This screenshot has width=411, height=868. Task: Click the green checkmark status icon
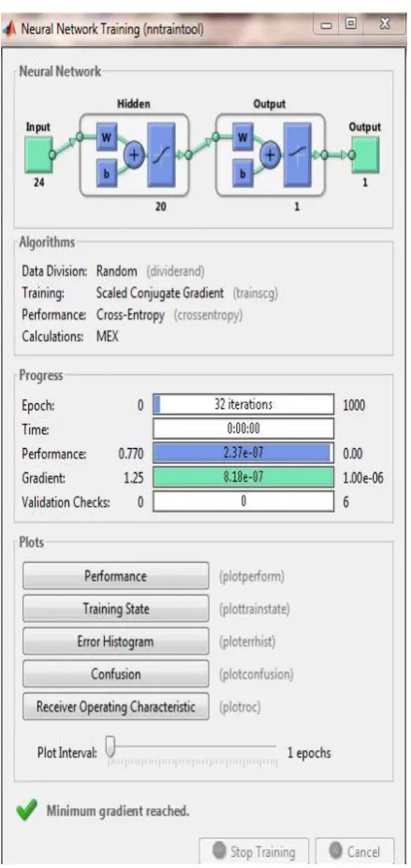(x=28, y=812)
